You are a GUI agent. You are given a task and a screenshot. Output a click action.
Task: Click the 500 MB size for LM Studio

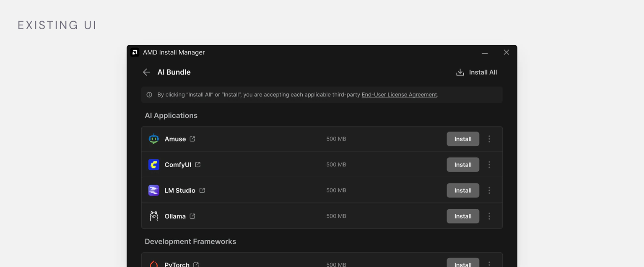336,190
